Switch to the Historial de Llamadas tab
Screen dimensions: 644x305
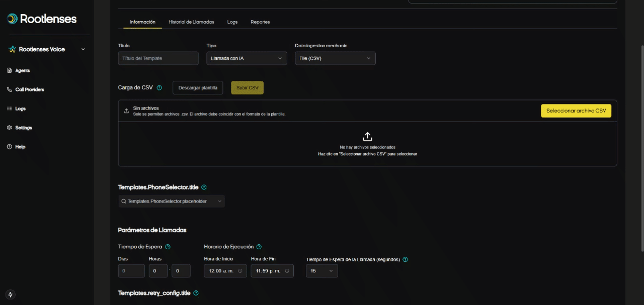coord(191,22)
